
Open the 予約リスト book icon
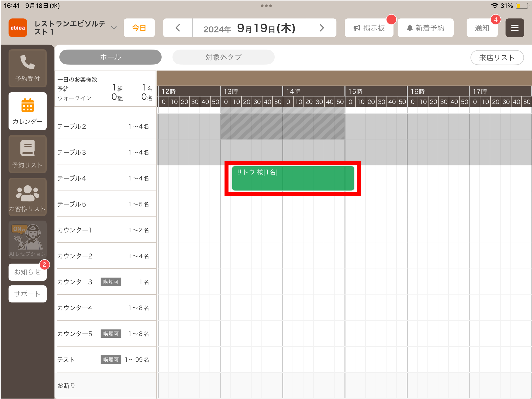tap(27, 154)
